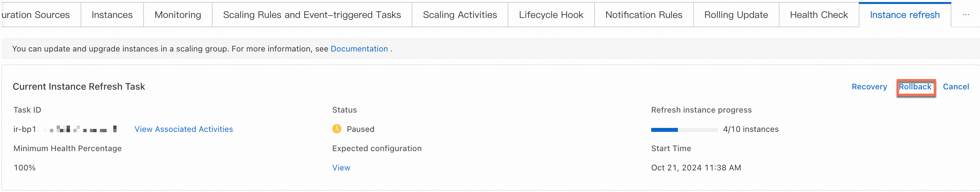Select the Instance refresh tab

(904, 15)
